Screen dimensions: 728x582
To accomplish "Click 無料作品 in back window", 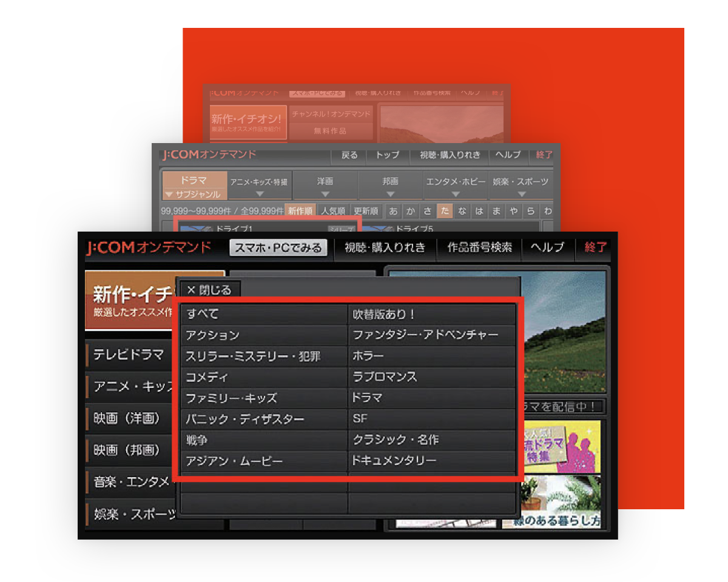I will click(x=331, y=130).
